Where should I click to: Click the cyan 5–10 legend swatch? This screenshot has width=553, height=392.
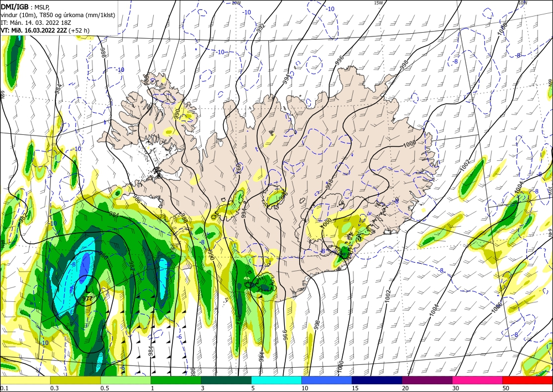[x=276, y=380]
